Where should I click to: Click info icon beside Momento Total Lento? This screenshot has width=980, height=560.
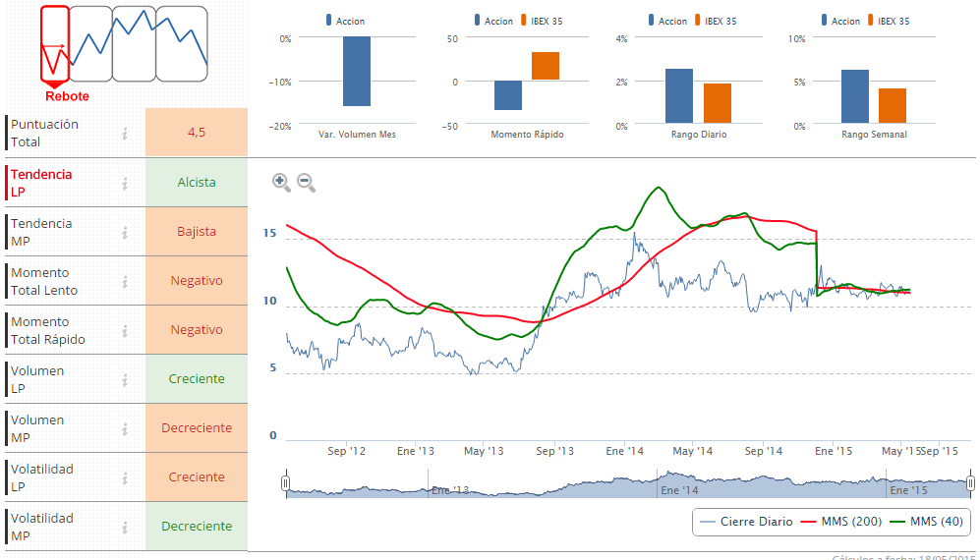(x=125, y=281)
